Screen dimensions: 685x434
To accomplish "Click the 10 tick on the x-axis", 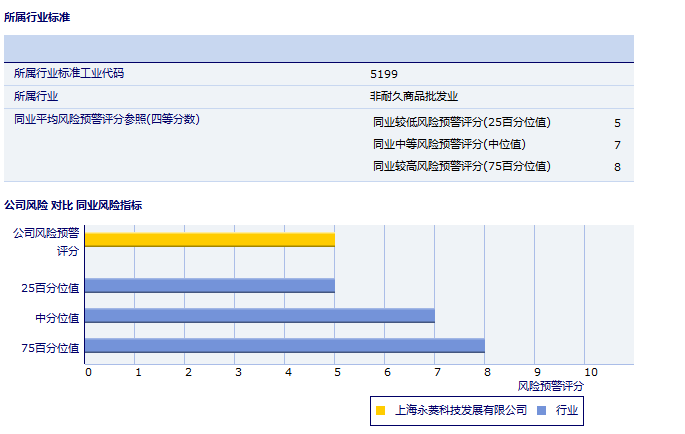I will point(591,372).
